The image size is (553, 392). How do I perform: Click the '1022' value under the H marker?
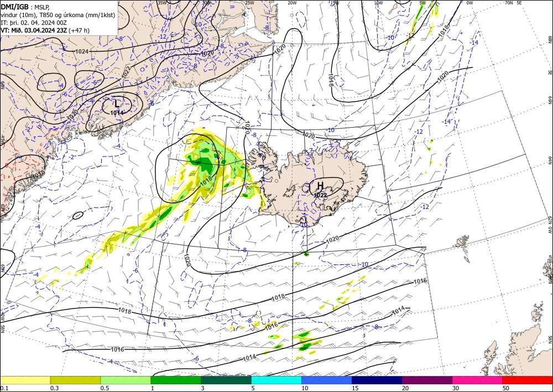click(320, 195)
